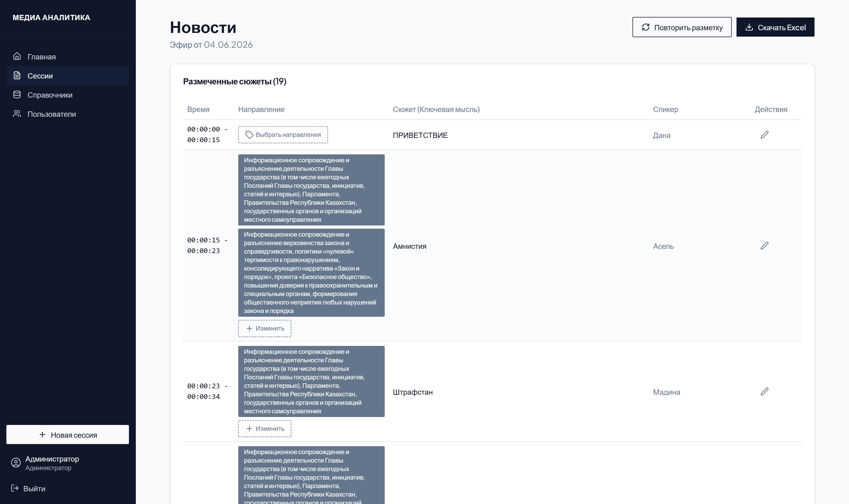This screenshot has height=504, width=849.
Task: Click the Новости page title
Action: point(203,27)
